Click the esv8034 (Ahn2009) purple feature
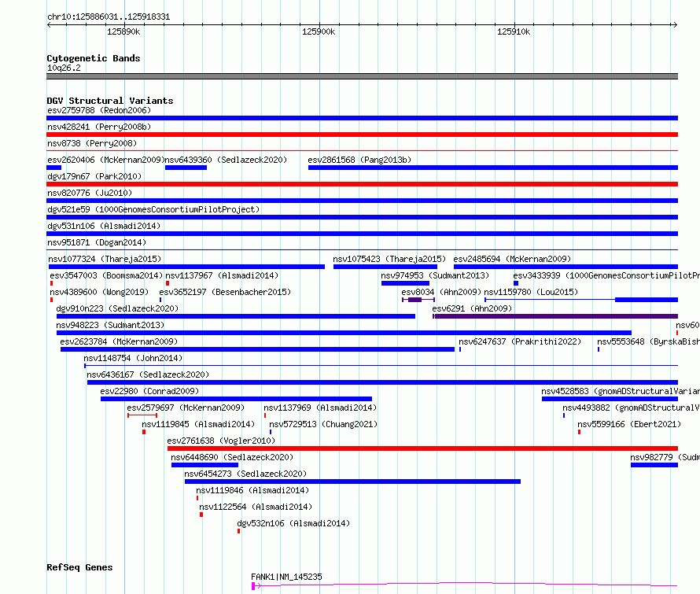The width and height of the screenshot is (700, 594). [x=418, y=300]
